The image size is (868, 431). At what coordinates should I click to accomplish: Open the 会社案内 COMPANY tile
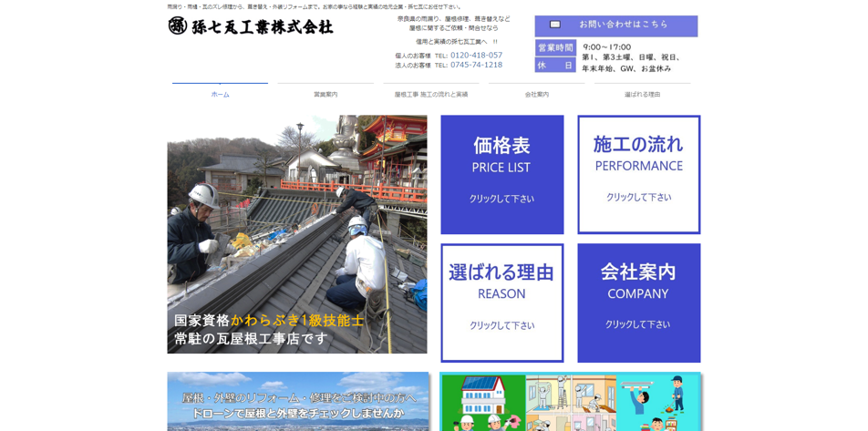[x=638, y=303]
